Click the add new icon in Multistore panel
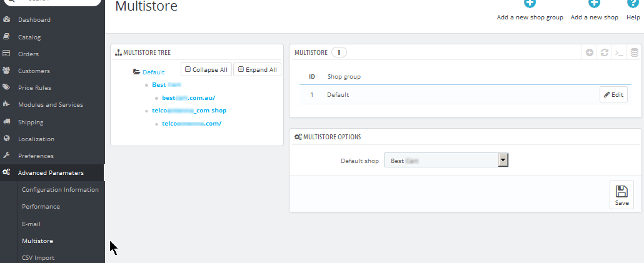The height and width of the screenshot is (263, 644). click(590, 52)
